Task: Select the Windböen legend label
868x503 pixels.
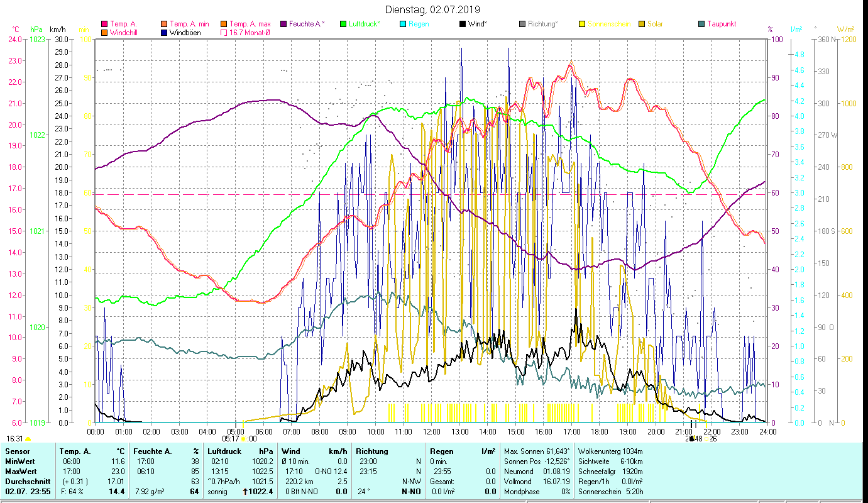Action: [x=185, y=33]
